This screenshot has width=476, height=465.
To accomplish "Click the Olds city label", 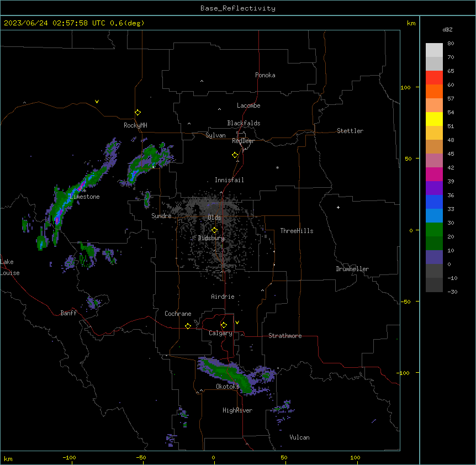I will point(214,218).
